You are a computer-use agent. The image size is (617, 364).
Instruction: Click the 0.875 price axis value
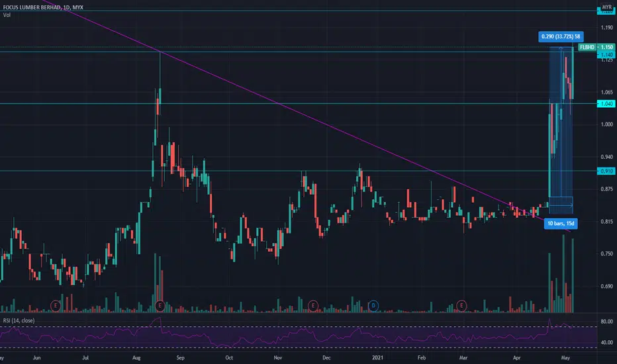pos(607,189)
